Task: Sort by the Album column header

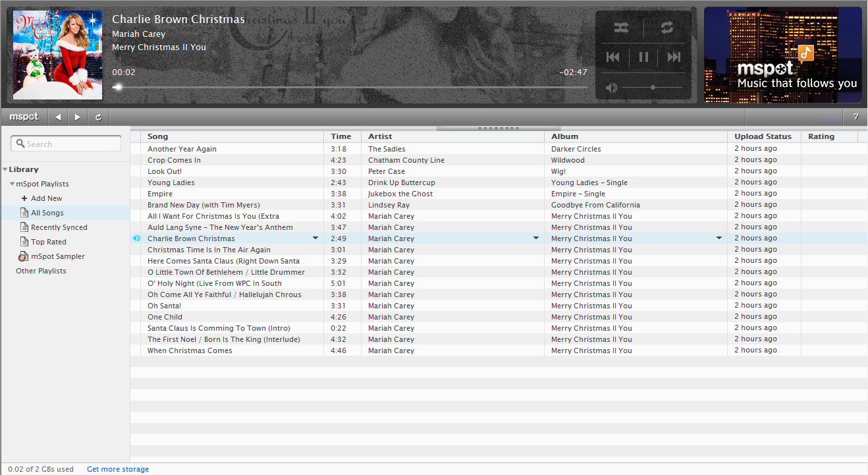Action: pyautogui.click(x=636, y=136)
